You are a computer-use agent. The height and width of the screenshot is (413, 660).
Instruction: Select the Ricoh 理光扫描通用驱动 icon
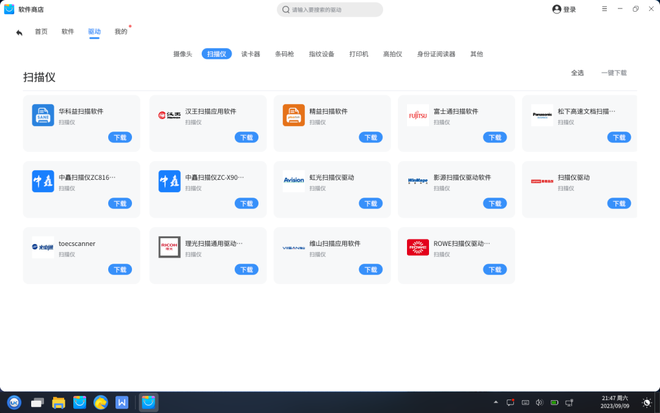[x=169, y=247]
